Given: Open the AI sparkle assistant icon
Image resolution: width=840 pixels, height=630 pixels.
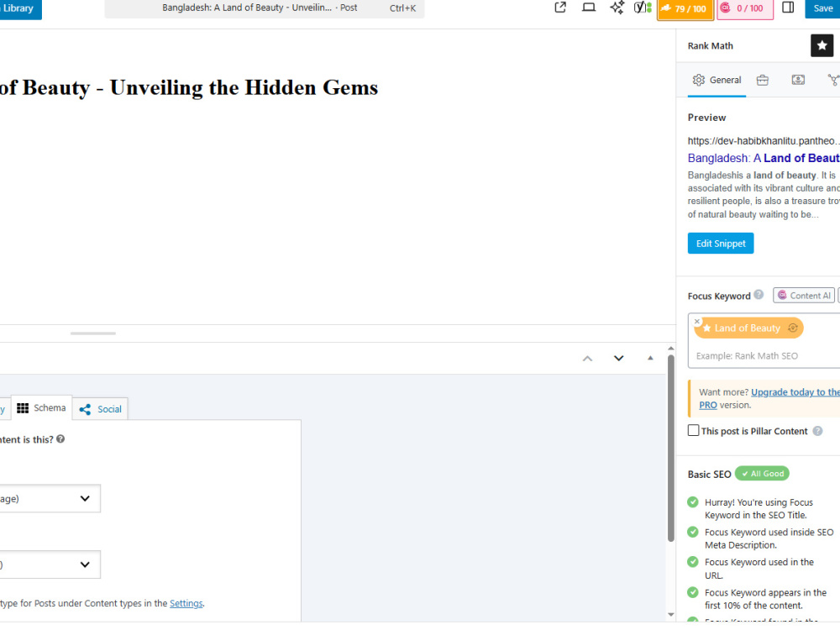Looking at the screenshot, I should (617, 8).
